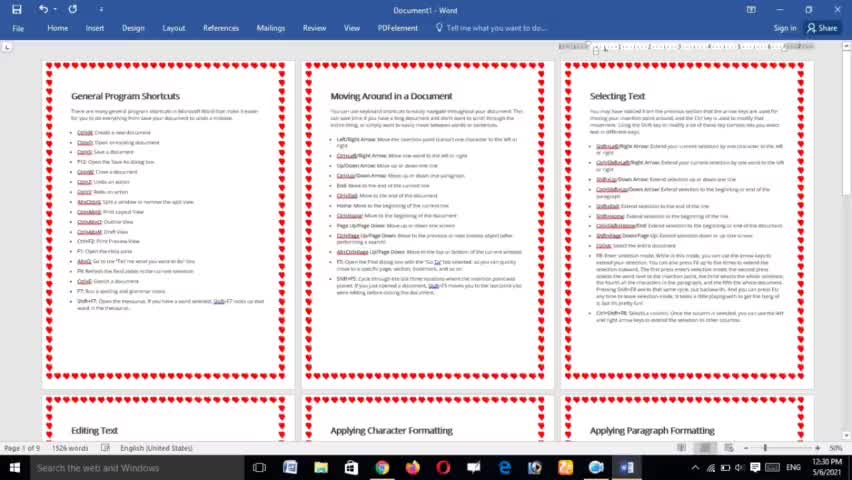This screenshot has width=852, height=480.
Task: Click the English (United States) language indicator
Action: coord(156,448)
